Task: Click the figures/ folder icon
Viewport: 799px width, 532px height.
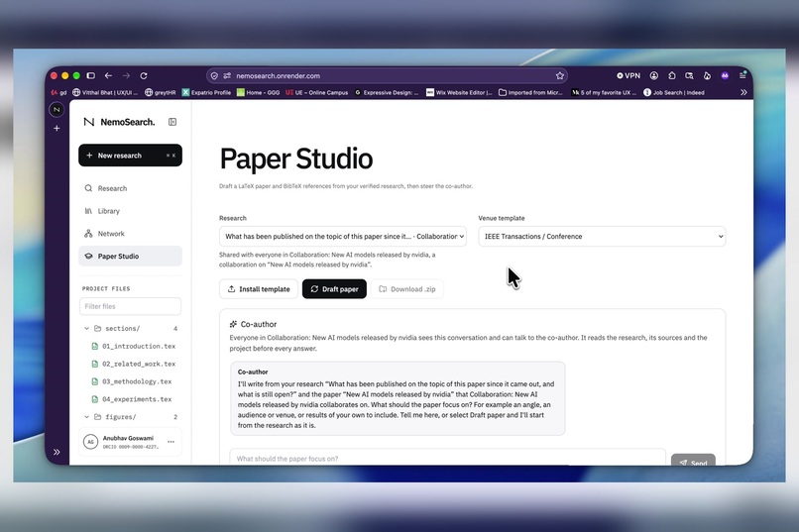Action: pos(97,417)
